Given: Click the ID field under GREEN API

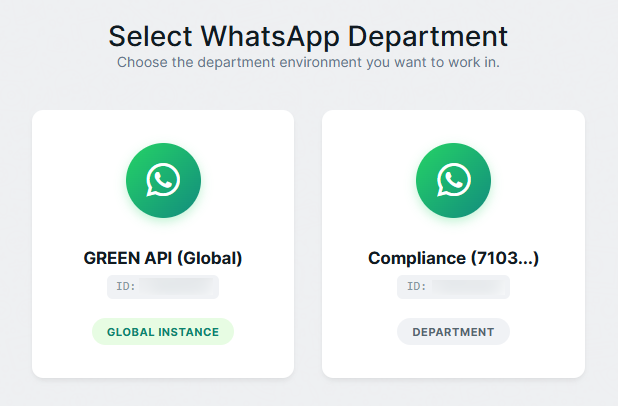Looking at the screenshot, I should click(163, 287).
